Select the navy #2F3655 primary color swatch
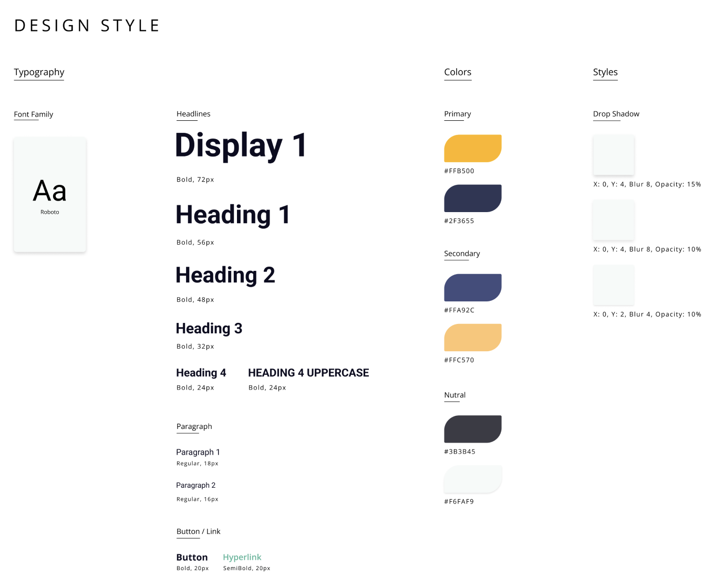Viewport: 724px width, 588px height. tap(473, 198)
